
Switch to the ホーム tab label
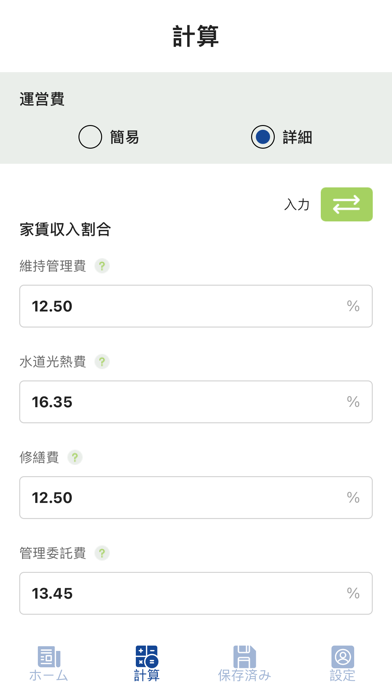(x=49, y=676)
